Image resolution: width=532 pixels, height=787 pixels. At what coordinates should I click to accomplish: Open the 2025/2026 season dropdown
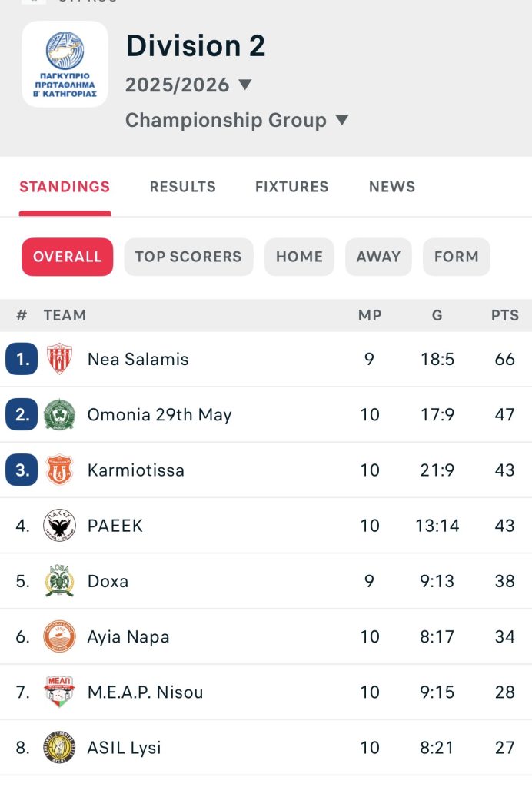pos(188,85)
